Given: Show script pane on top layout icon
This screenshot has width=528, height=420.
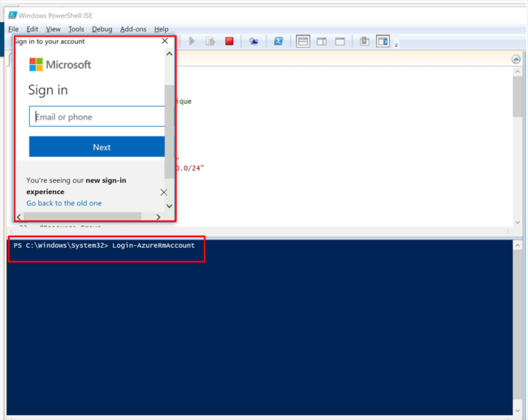Looking at the screenshot, I should point(303,41).
